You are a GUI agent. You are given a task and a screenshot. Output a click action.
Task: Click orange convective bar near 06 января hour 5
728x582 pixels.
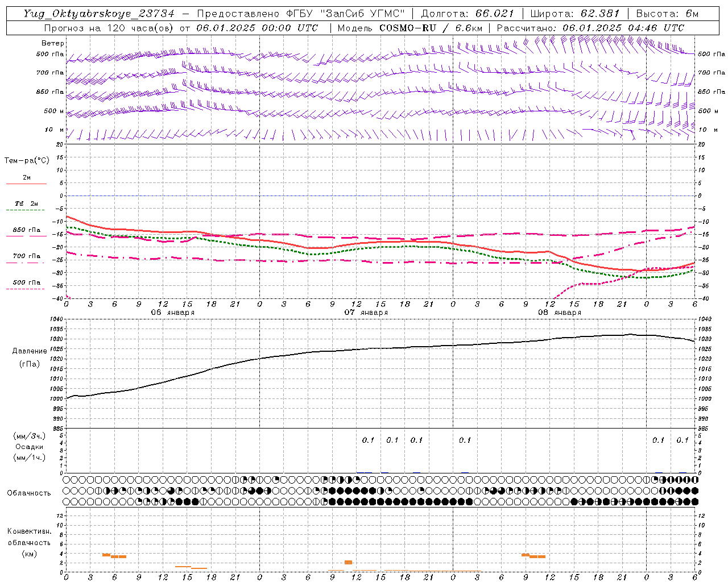(106, 555)
